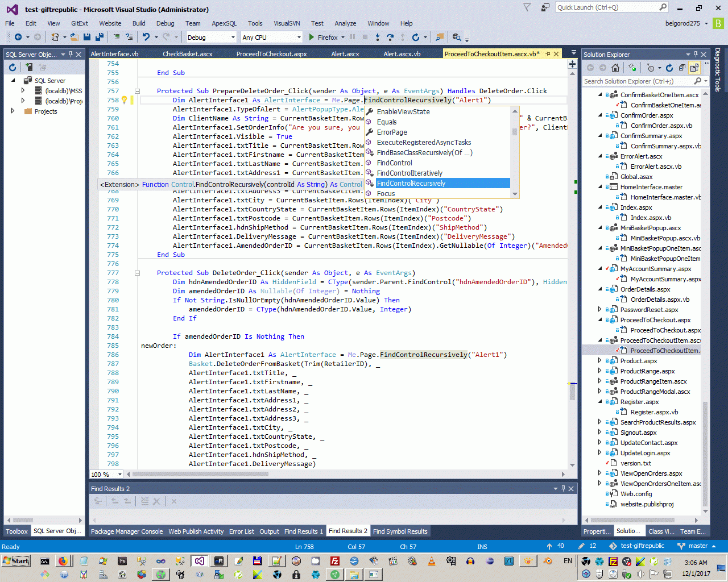Collapse PrepareDeleteOrder_Click code region
728x582 pixels.
(x=137, y=91)
